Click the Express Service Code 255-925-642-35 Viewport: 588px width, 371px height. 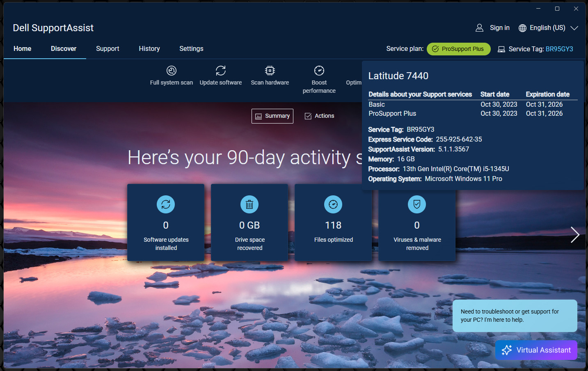pos(459,140)
